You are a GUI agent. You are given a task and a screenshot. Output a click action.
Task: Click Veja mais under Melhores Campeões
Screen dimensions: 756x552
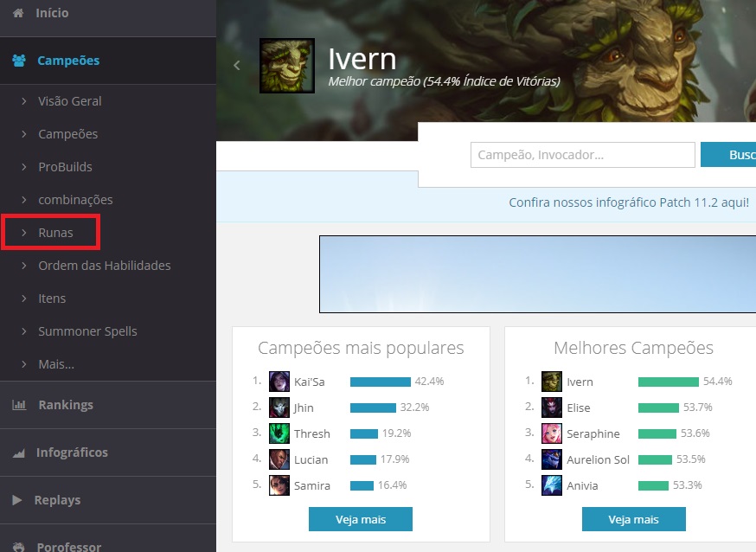(x=633, y=519)
